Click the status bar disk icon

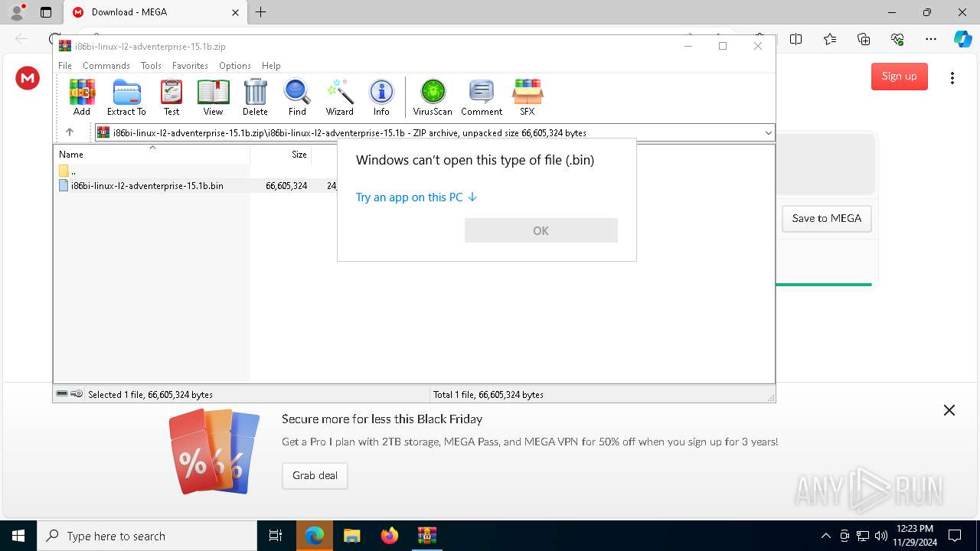pyautogui.click(x=62, y=394)
